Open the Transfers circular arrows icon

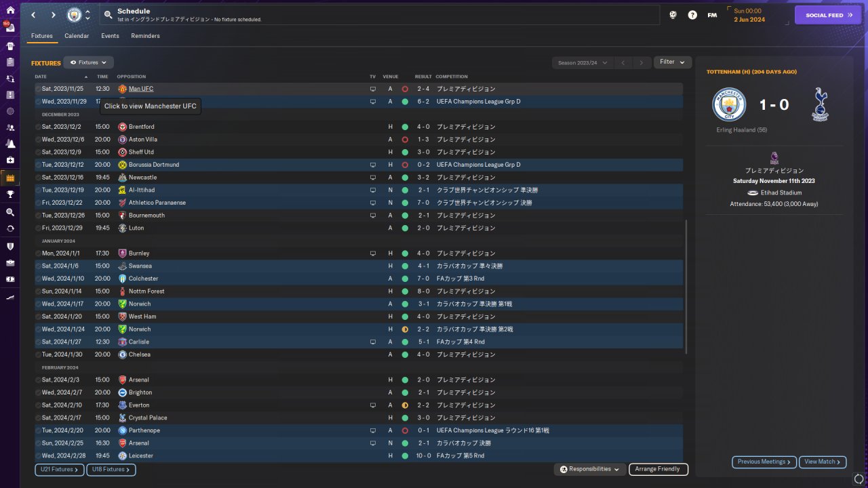(10, 228)
